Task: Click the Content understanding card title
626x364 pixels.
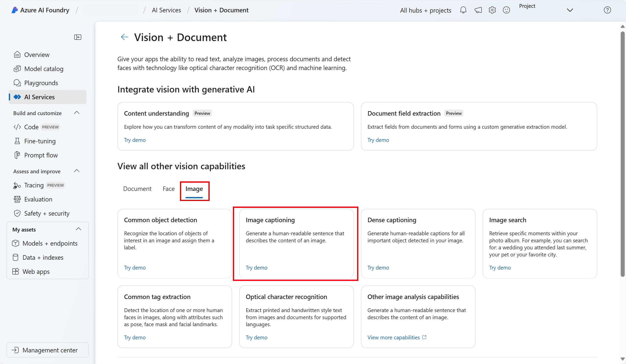Action: [156, 113]
